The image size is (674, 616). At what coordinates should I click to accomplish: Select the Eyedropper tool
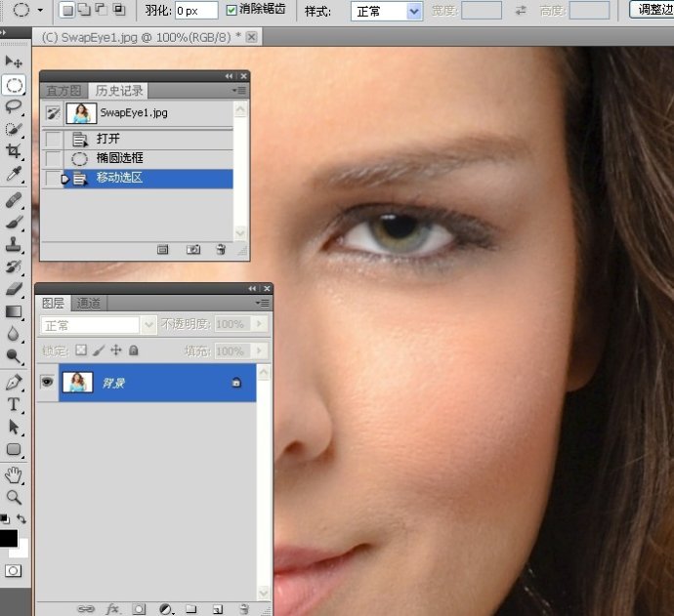coord(14,174)
